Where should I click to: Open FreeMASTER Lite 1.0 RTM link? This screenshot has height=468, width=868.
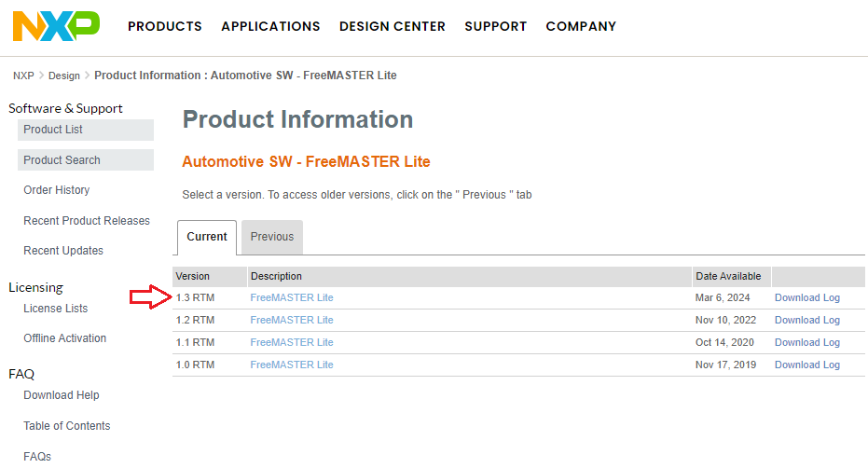[x=292, y=365]
